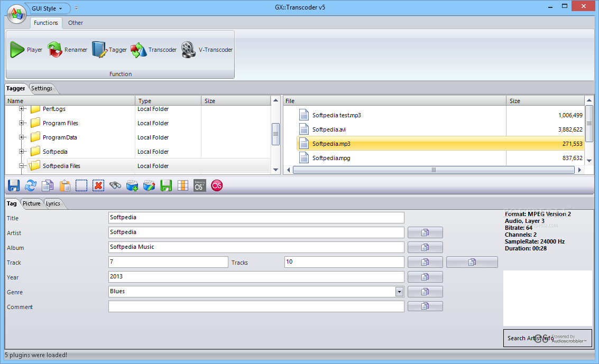Click the Album field containing Softpedia Music
The image size is (599, 364).
(x=256, y=247)
